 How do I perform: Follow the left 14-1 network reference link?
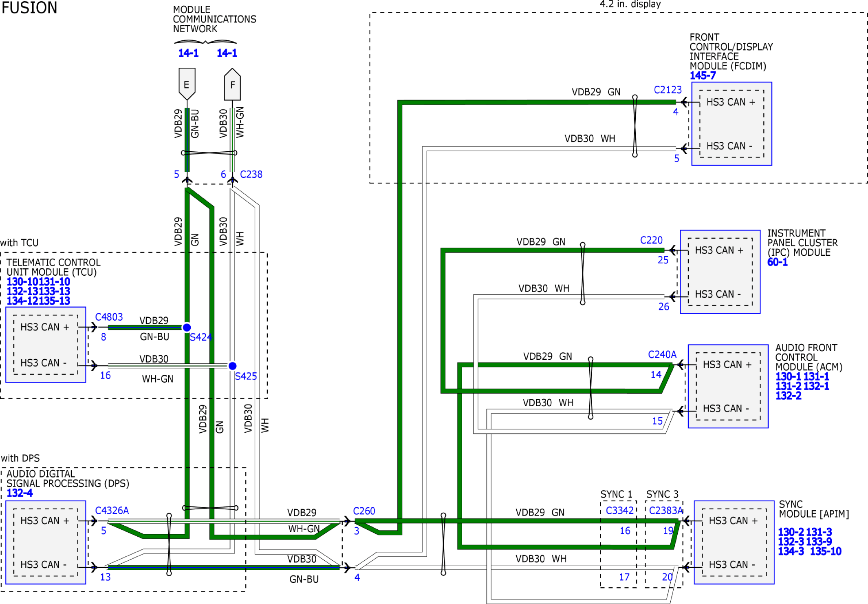point(188,53)
